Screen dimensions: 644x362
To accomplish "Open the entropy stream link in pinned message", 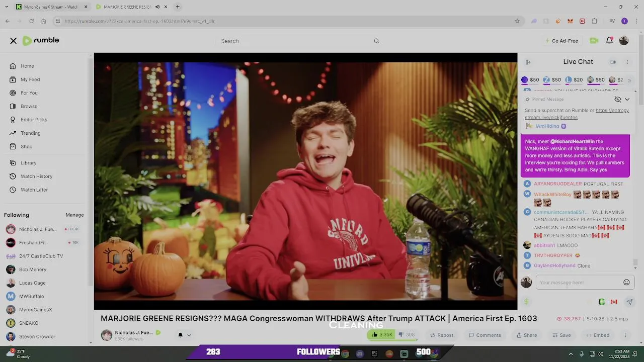I will 577,114.
